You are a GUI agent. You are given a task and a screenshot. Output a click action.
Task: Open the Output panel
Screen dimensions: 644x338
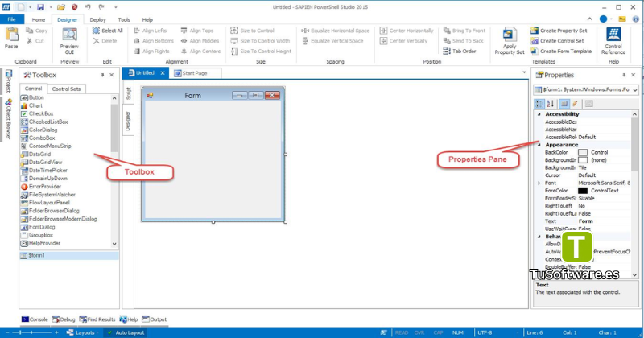155,319
